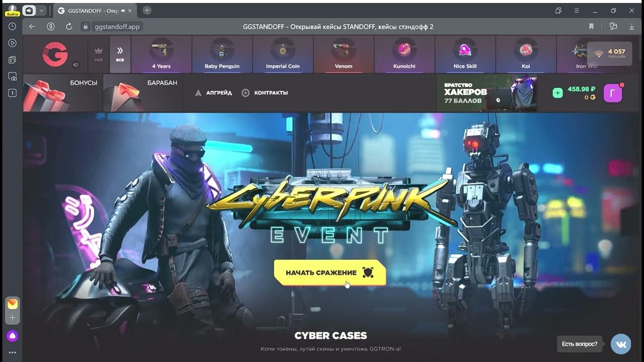
Task: Go back with the arrow button
Action: [32, 27]
